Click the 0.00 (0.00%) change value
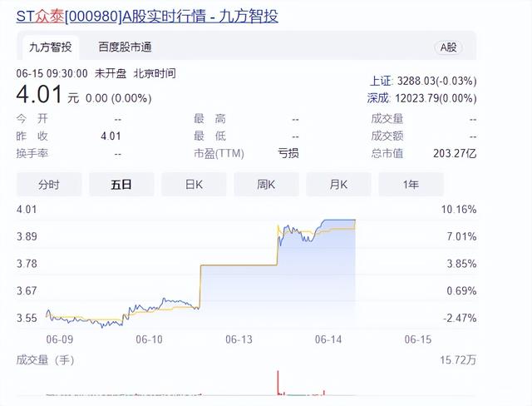Viewport: 532px width, 406px height. pos(118,98)
